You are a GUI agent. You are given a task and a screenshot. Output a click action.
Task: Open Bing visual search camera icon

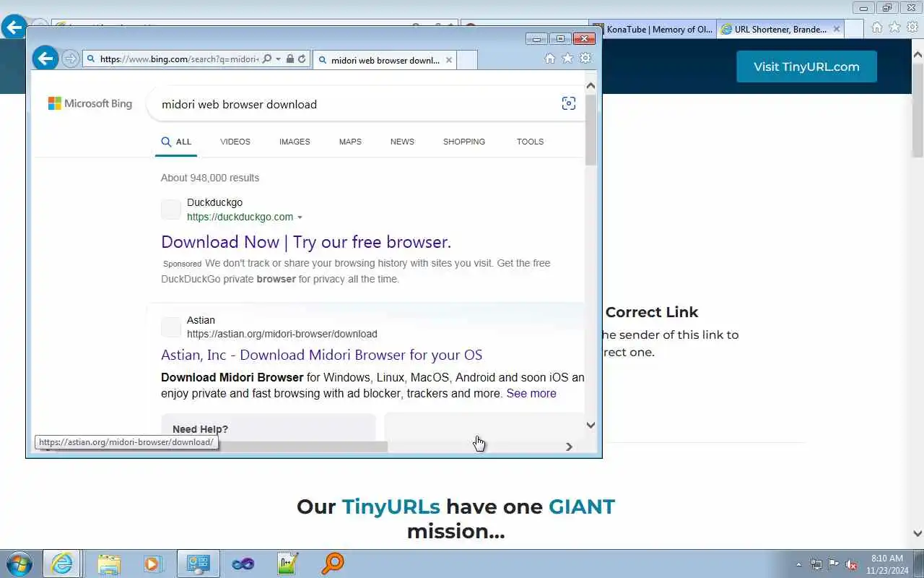(x=569, y=103)
